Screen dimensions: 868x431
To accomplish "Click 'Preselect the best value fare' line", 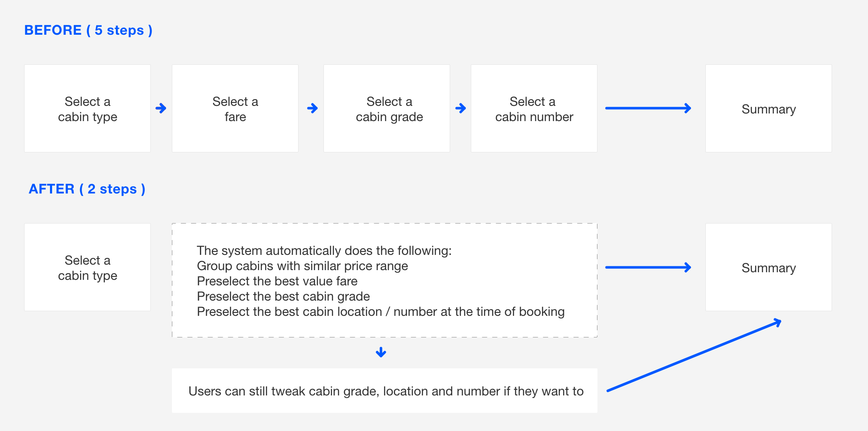I will [277, 281].
